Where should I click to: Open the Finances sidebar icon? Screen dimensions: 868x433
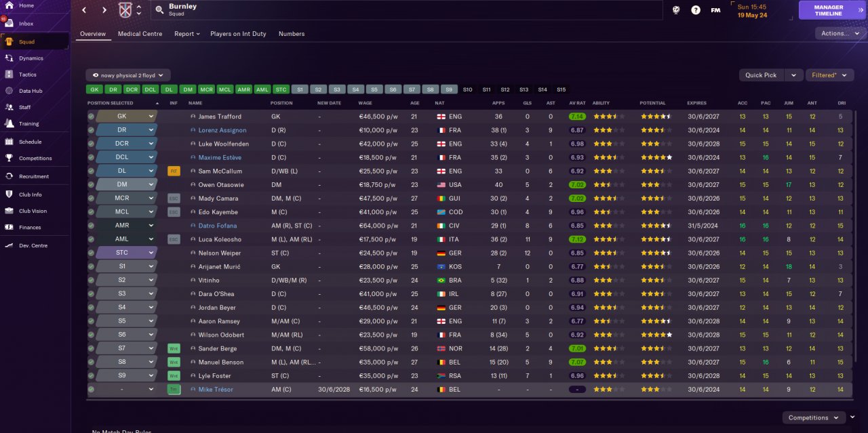(x=9, y=227)
